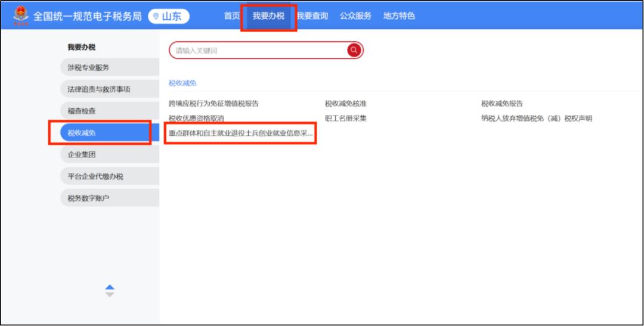Click the up arrow below the sidebar

[x=109, y=287]
